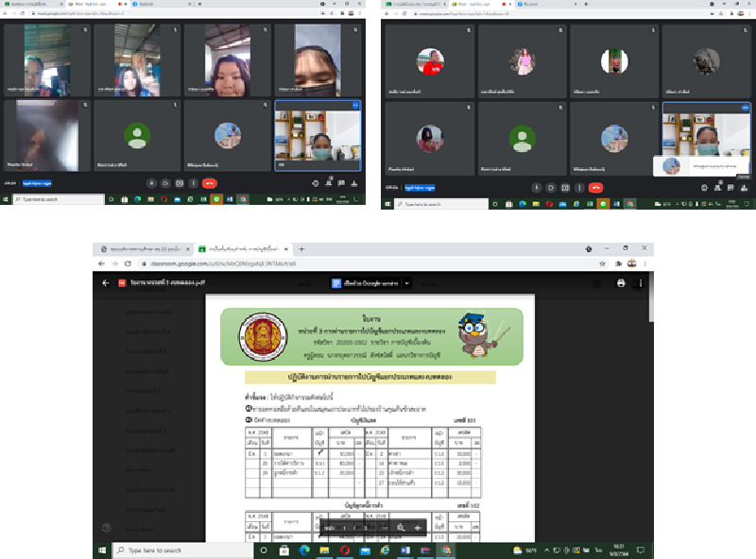Image resolution: width=756 pixels, height=559 pixels.
Task: Show the people list in the right Meet window
Action: click(x=718, y=187)
